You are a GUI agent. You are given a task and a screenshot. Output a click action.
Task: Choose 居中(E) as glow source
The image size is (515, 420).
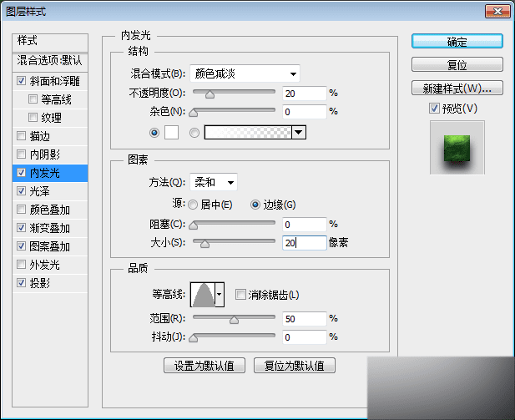(193, 205)
